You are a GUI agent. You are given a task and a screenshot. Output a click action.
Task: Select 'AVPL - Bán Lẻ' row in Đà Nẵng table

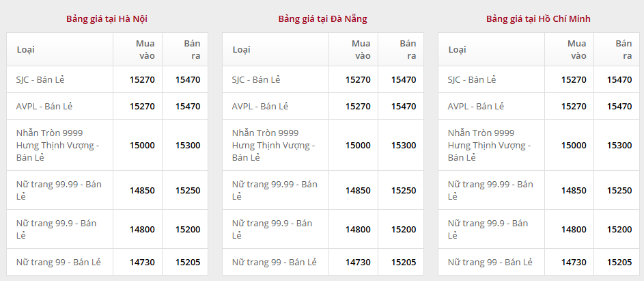click(260, 106)
